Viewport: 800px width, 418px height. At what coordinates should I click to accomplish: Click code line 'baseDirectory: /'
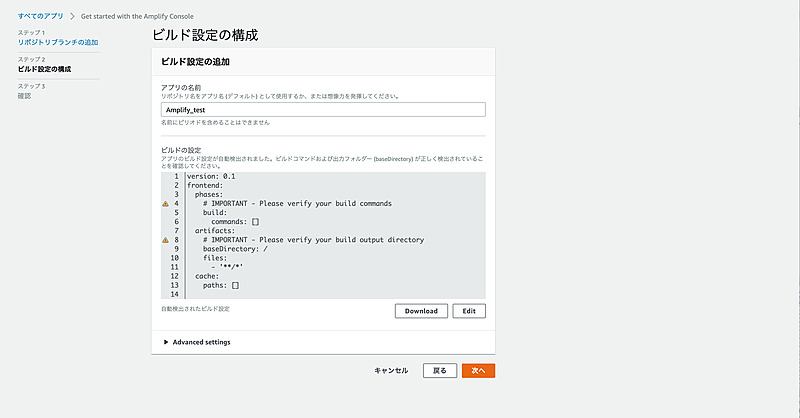[x=235, y=249]
